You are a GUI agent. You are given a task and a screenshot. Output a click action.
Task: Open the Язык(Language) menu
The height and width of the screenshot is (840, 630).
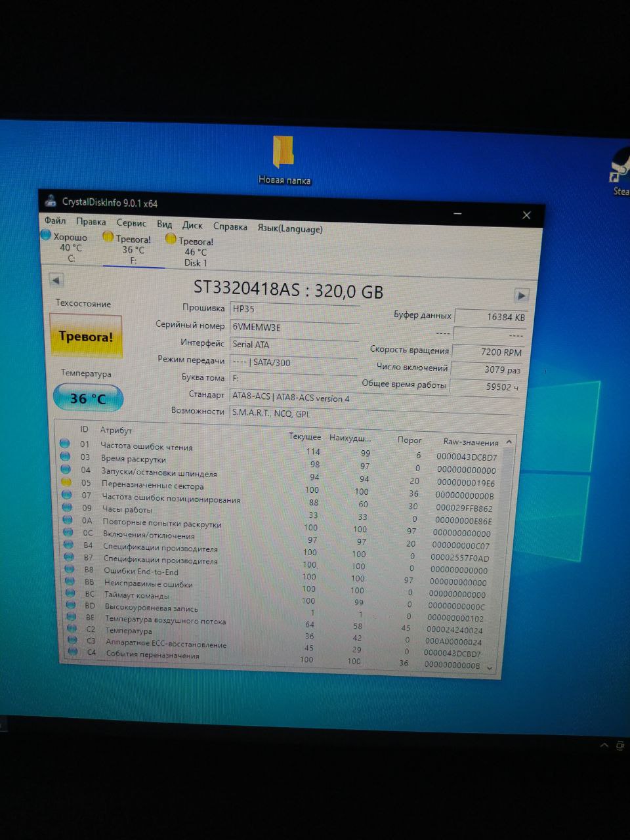(290, 229)
